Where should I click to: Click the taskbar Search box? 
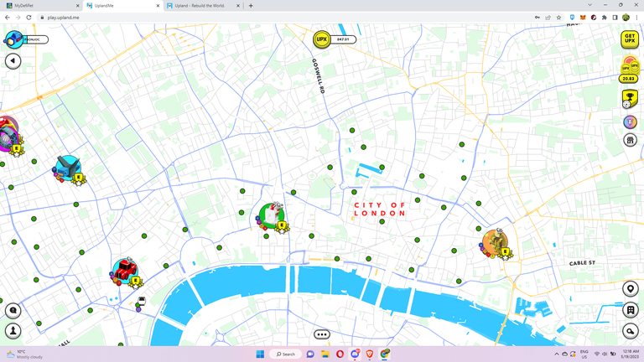click(285, 354)
